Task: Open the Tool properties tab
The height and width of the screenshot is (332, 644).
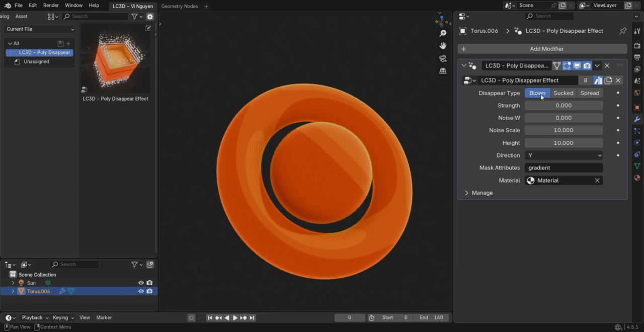Action: 637,31
